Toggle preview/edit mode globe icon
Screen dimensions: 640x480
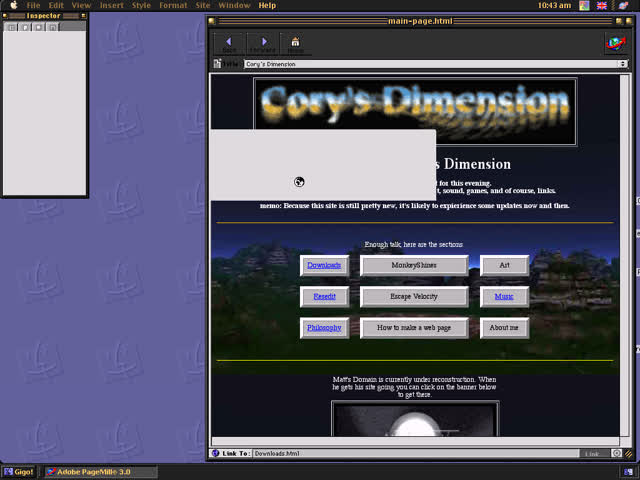coord(613,42)
